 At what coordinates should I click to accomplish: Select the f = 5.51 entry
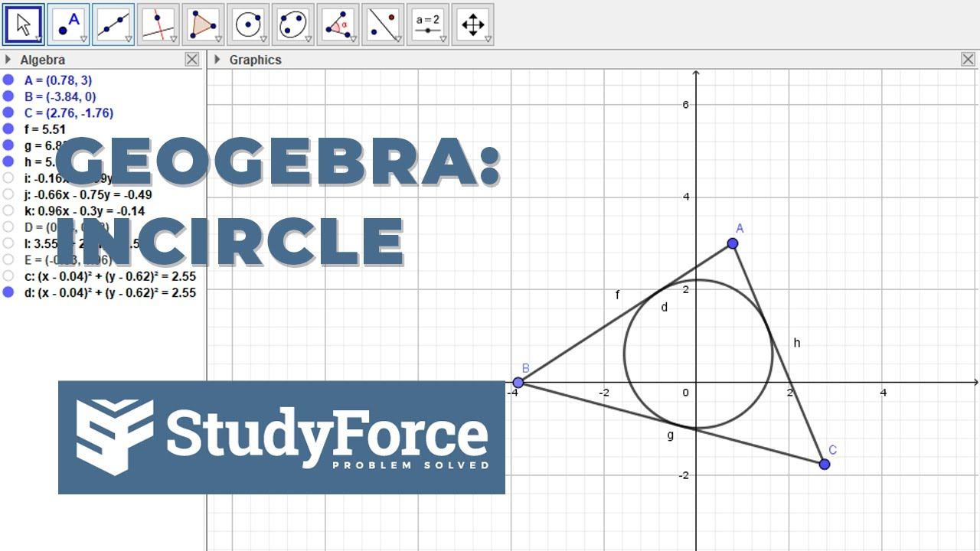tap(45, 129)
